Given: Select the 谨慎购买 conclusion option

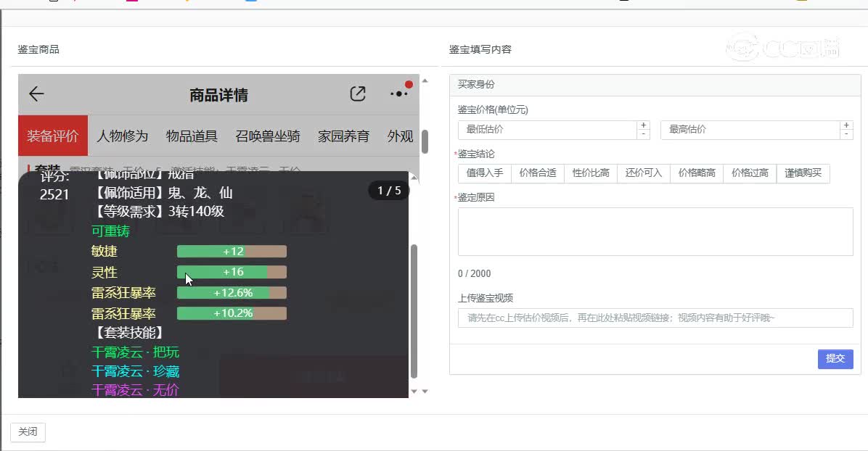Looking at the screenshot, I should [803, 173].
